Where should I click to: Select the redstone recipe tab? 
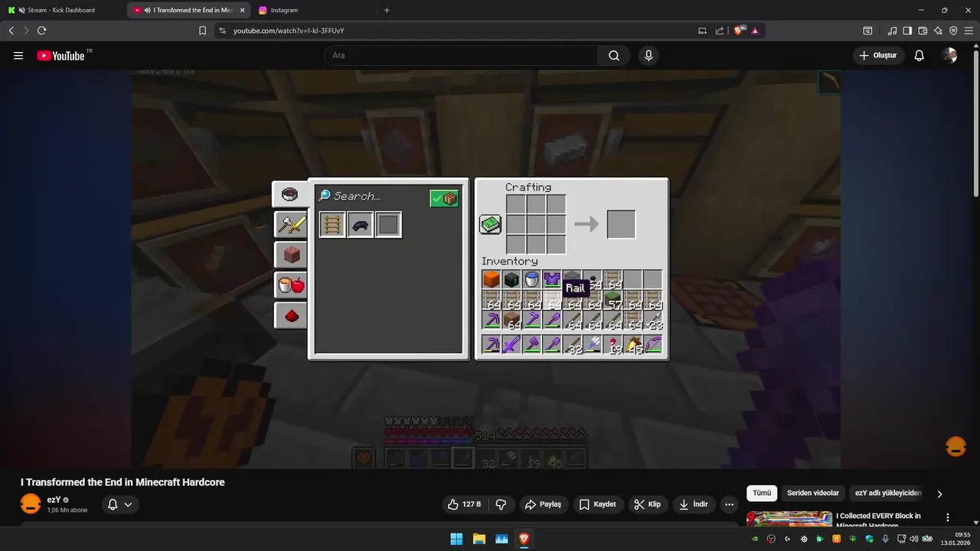(291, 315)
